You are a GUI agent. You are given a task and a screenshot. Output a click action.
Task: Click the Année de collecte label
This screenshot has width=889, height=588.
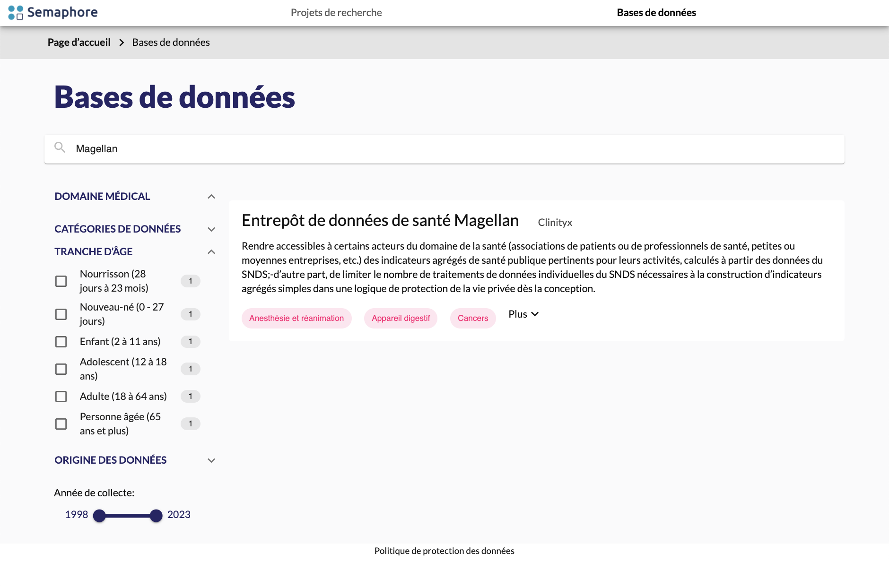94,493
